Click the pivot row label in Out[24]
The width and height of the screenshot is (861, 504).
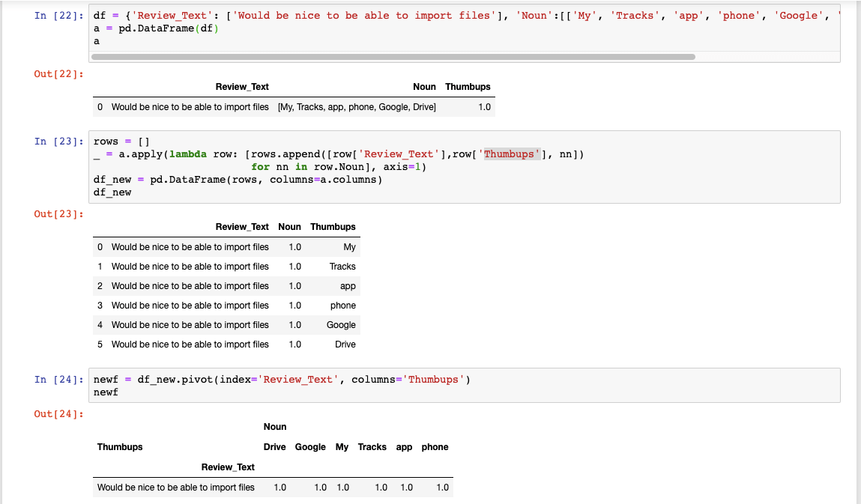[x=175, y=488]
